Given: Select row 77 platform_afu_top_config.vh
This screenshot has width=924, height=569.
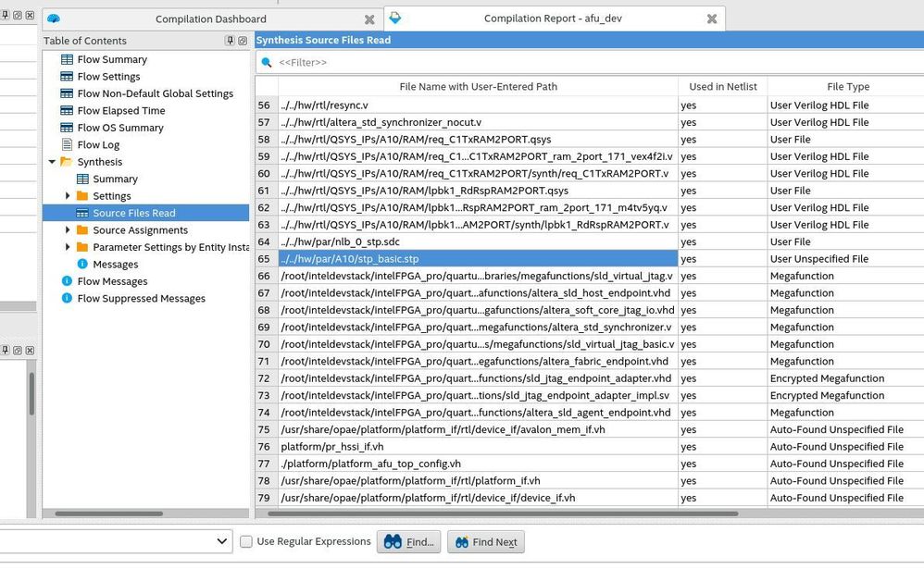Looking at the screenshot, I should [x=478, y=464].
